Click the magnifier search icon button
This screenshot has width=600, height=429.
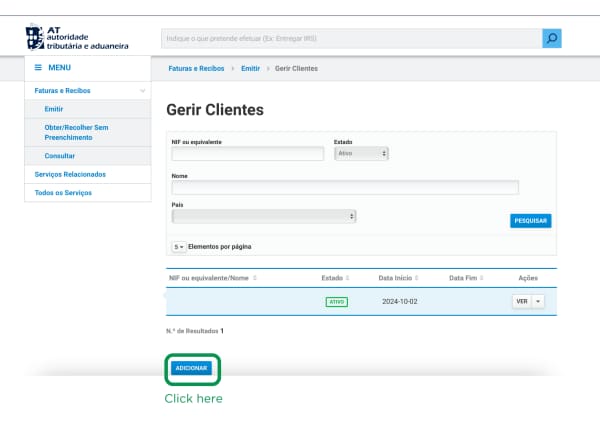[551, 38]
